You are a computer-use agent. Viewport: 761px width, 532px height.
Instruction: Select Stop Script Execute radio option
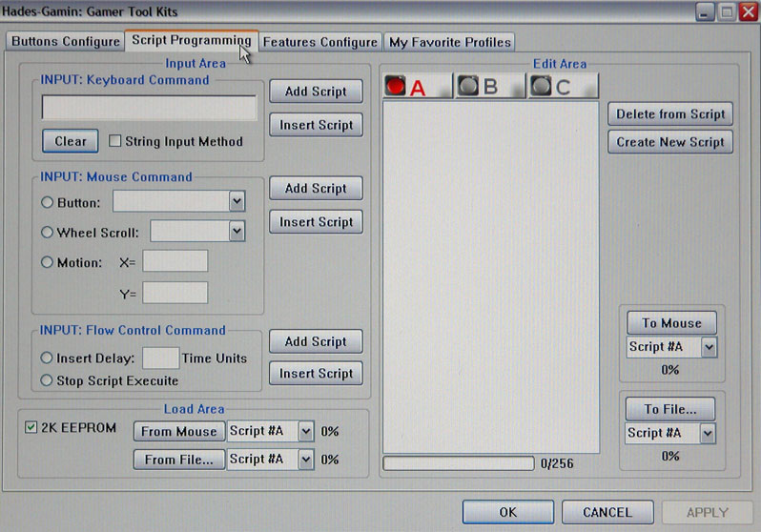pyautogui.click(x=46, y=380)
